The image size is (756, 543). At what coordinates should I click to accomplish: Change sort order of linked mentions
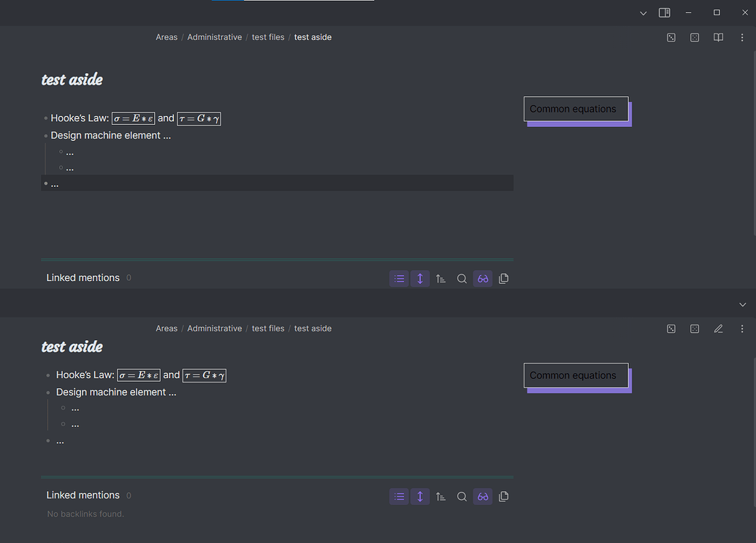coord(440,278)
